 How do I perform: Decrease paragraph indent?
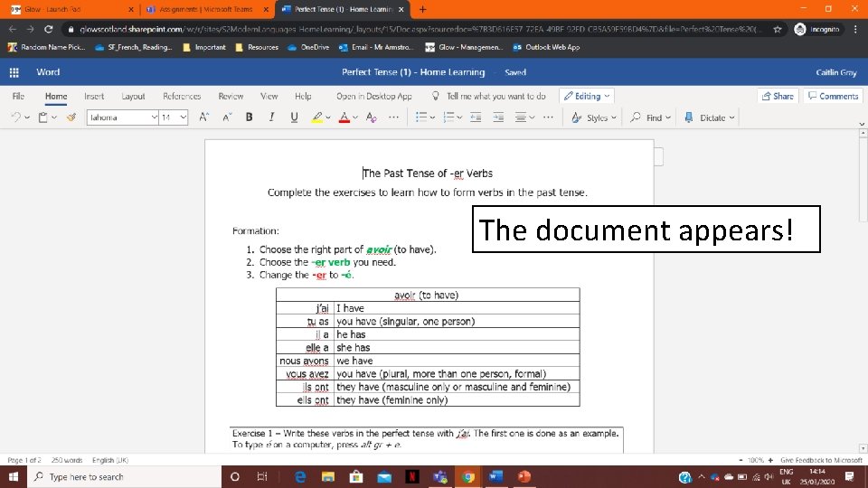click(x=476, y=117)
